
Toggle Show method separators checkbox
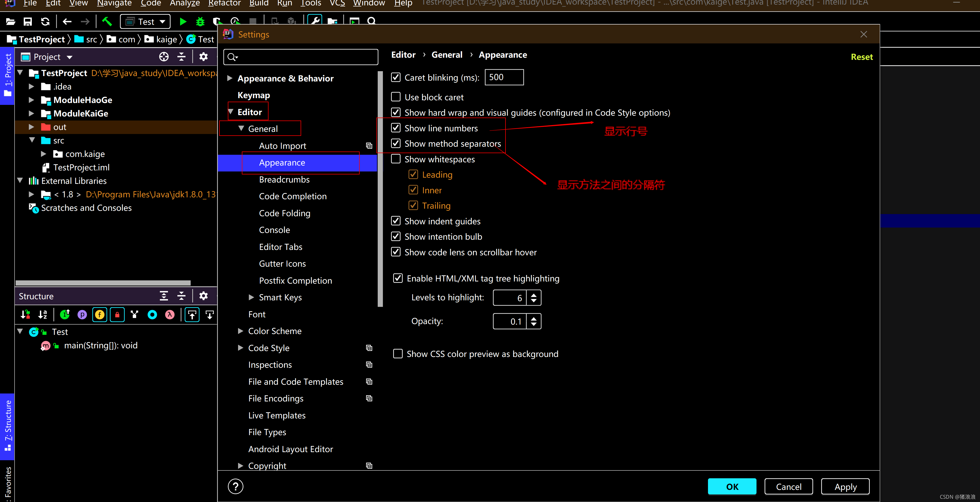[x=396, y=143]
